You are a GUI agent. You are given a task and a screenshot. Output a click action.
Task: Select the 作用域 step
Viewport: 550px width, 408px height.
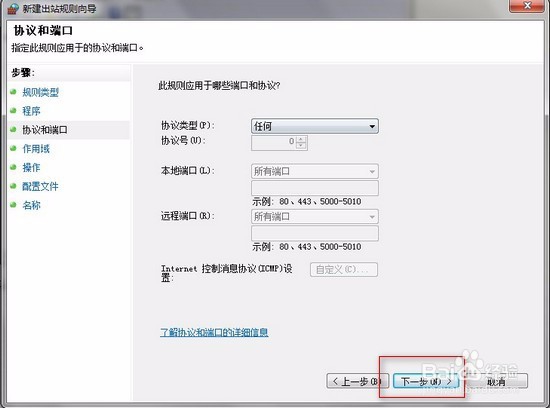pos(36,149)
